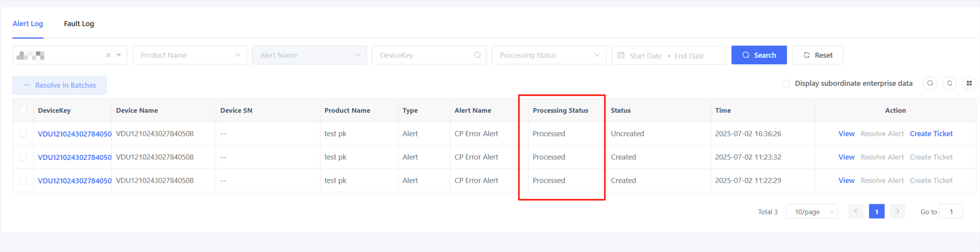Open the date range calendar icon
The height and width of the screenshot is (252, 980).
pyautogui.click(x=621, y=55)
